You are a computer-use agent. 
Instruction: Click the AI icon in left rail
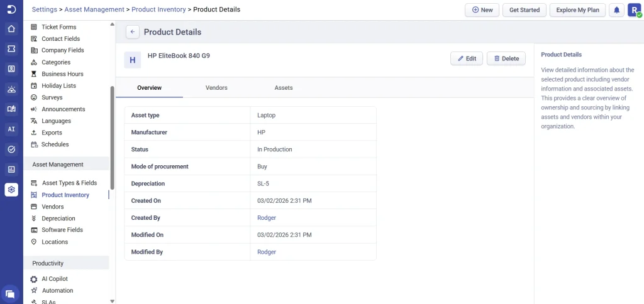pos(11,129)
